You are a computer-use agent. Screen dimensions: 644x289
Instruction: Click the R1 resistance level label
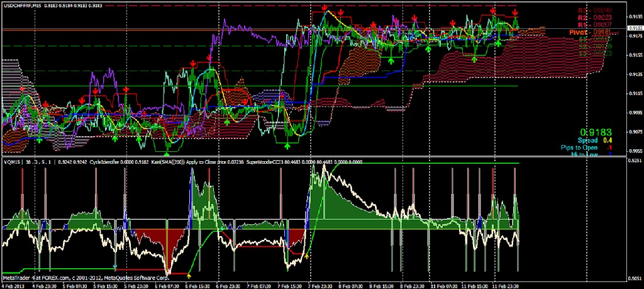pos(584,24)
